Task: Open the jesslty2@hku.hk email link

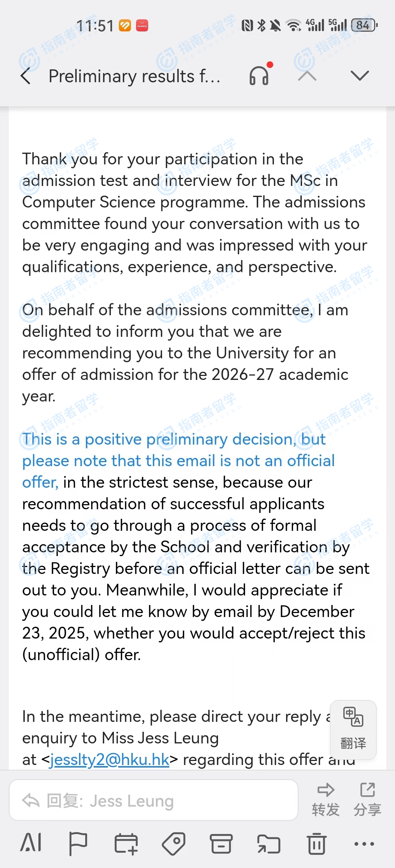Action: click(x=109, y=760)
